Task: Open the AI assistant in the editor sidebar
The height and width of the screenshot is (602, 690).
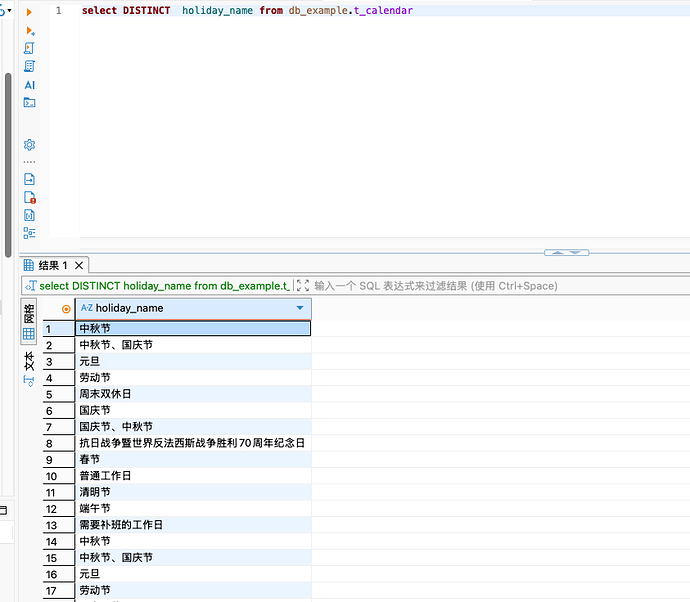Action: coord(29,85)
